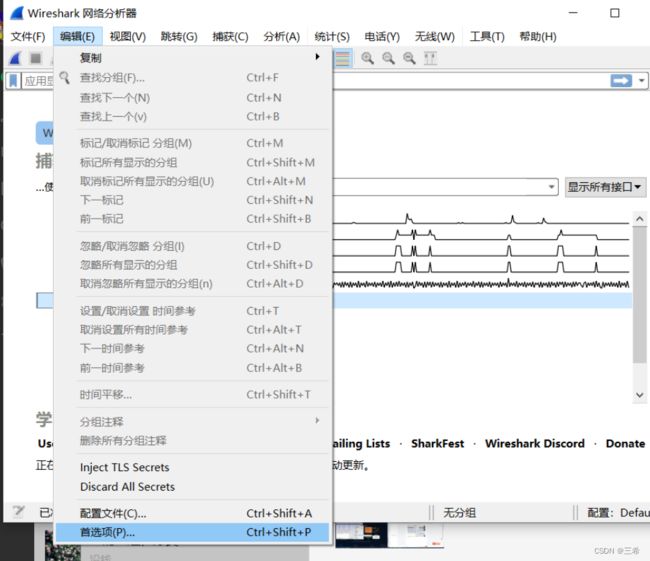Click the resize columns toolbar icon
The image size is (650, 561).
[430, 58]
